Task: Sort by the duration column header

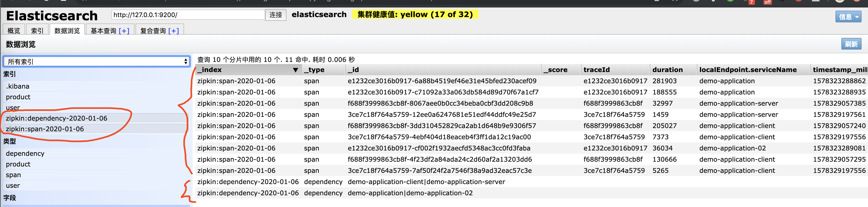Action: pos(673,70)
